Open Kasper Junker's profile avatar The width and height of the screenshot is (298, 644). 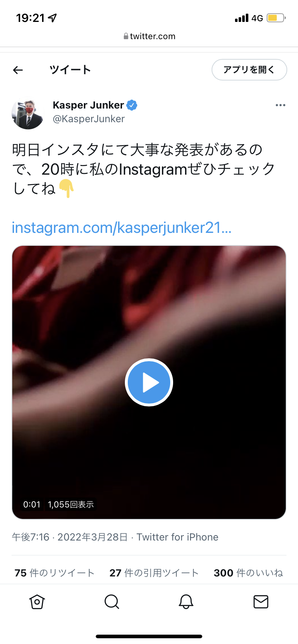coord(28,113)
